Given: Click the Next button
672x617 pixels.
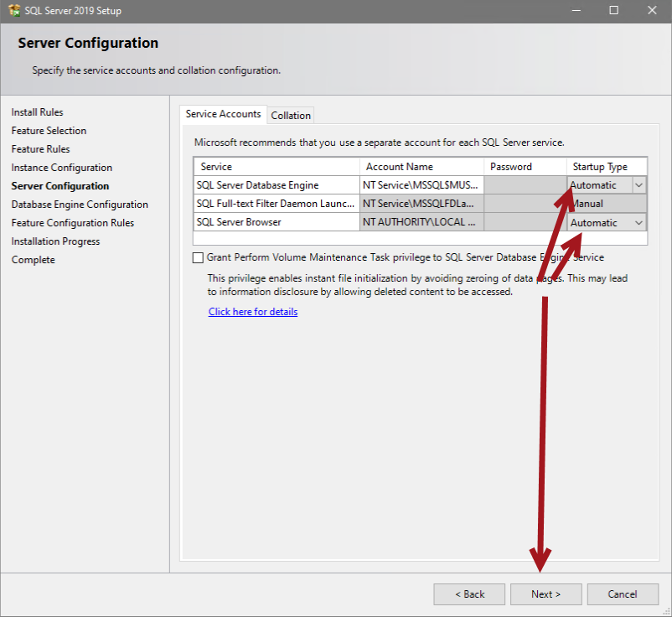Looking at the screenshot, I should pos(545,594).
